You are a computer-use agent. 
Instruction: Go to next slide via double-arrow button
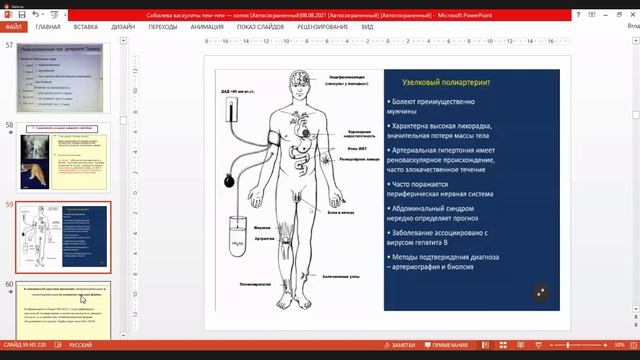pos(636,324)
